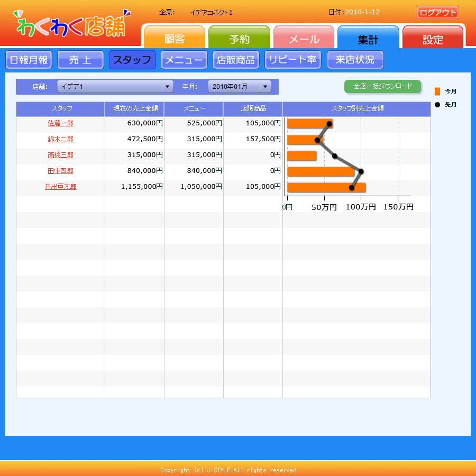Image resolution: width=476 pixels, height=476 pixels.
Task: Click the 日報月報 sub-menu button
Action: [x=29, y=60]
